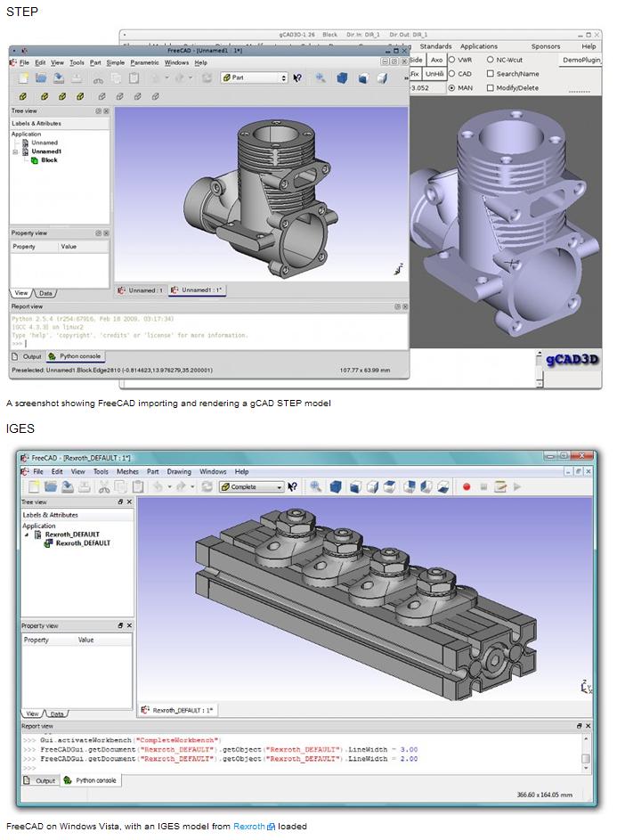Select Rexroth_DEFAULT : 1* document tab
Screen dimensions: 617x840
(x=178, y=710)
